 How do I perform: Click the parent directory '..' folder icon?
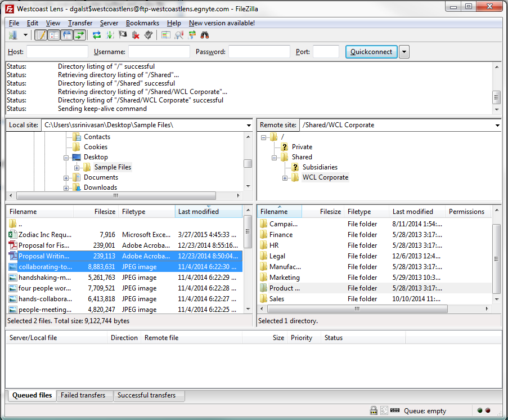point(12,224)
